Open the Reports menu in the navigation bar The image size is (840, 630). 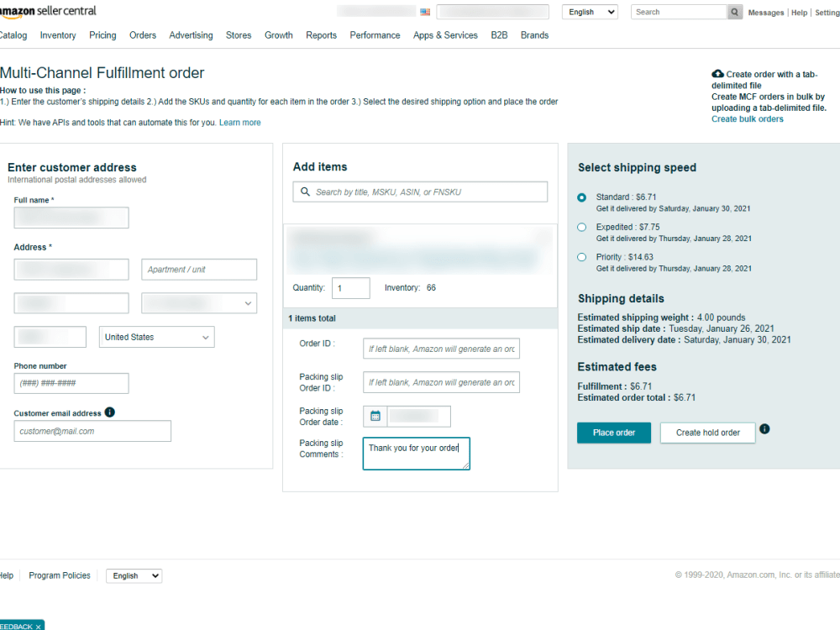(321, 35)
